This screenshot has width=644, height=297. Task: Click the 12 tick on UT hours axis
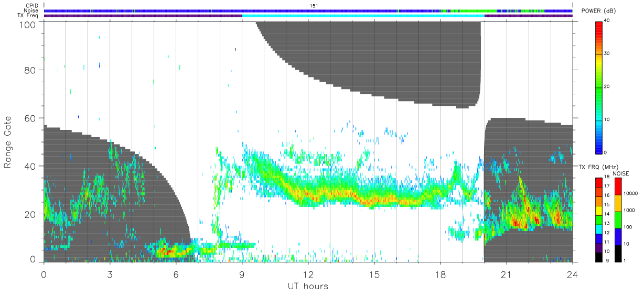click(308, 274)
